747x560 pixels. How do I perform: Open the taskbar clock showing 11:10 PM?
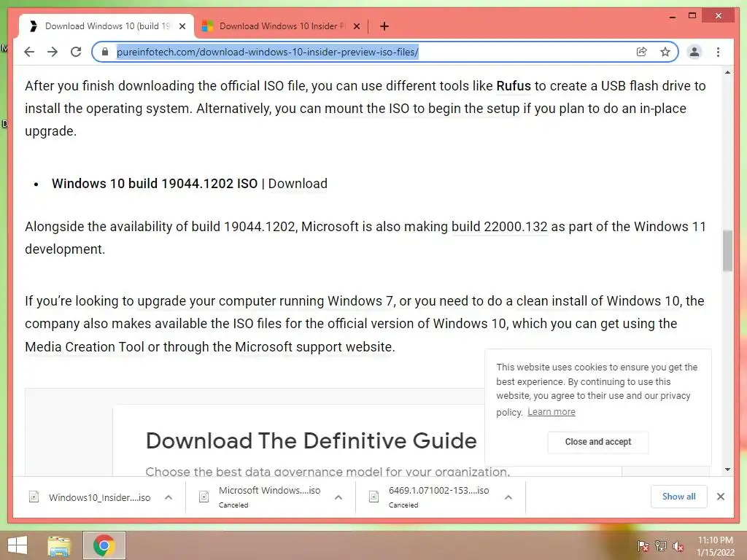point(715,546)
